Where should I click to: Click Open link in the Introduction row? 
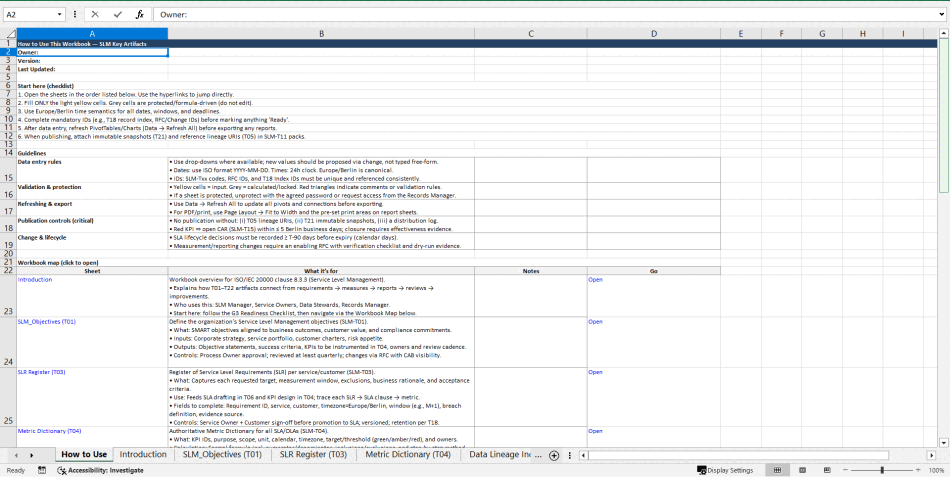[595, 279]
